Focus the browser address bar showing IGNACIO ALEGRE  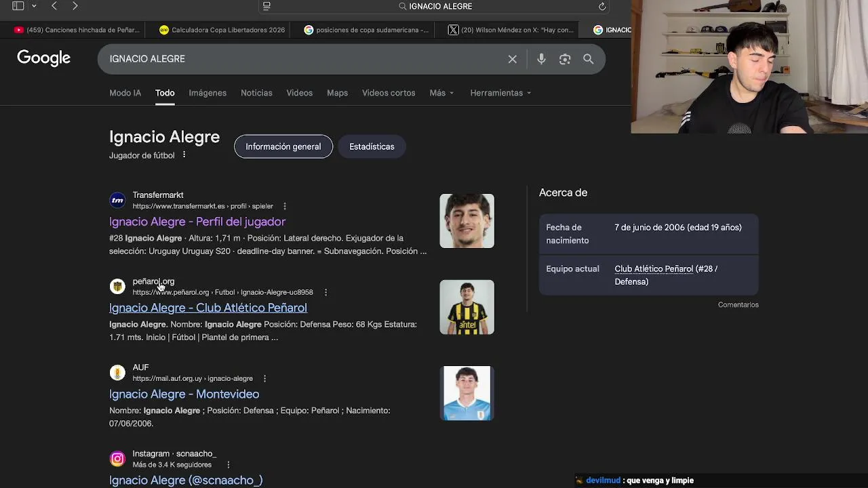tap(434, 6)
